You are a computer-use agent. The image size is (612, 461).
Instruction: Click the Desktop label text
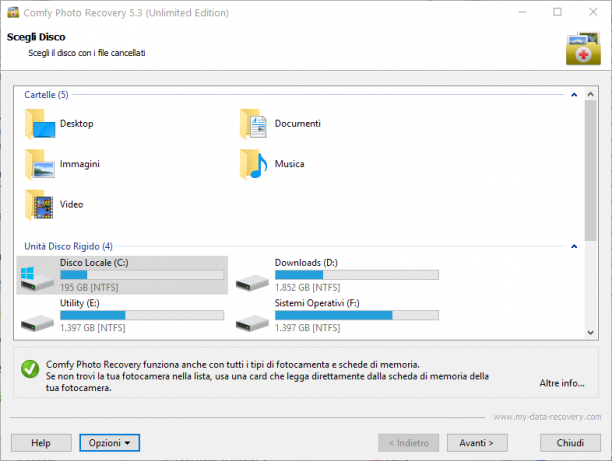(76, 123)
